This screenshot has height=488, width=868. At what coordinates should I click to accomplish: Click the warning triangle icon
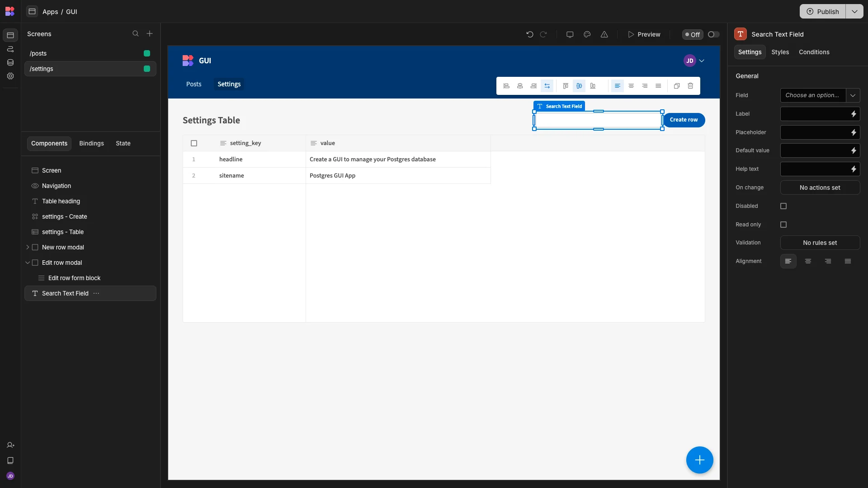pyautogui.click(x=604, y=34)
